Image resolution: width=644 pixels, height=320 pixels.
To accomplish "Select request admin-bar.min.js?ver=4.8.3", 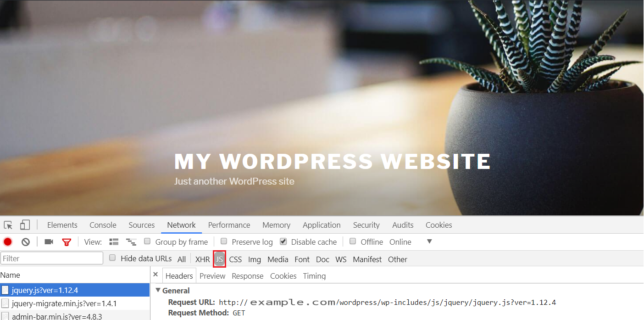I will (x=75, y=315).
